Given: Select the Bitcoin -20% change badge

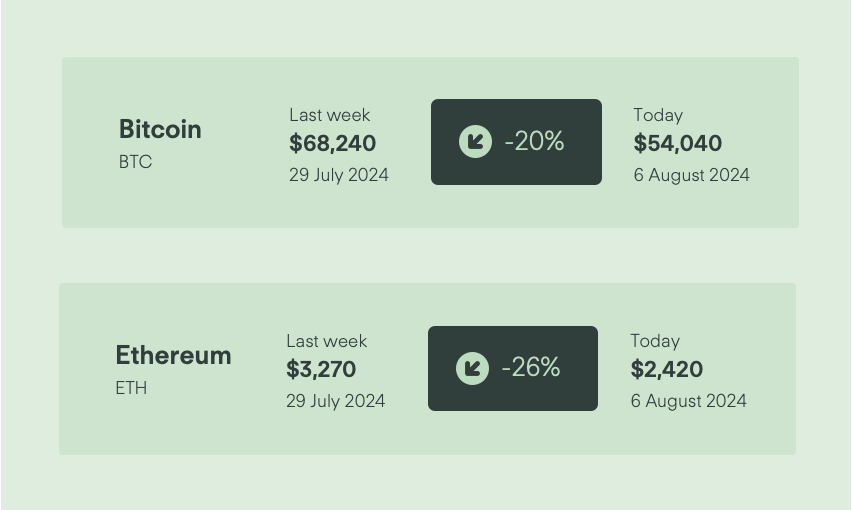Looking at the screenshot, I should tap(516, 142).
